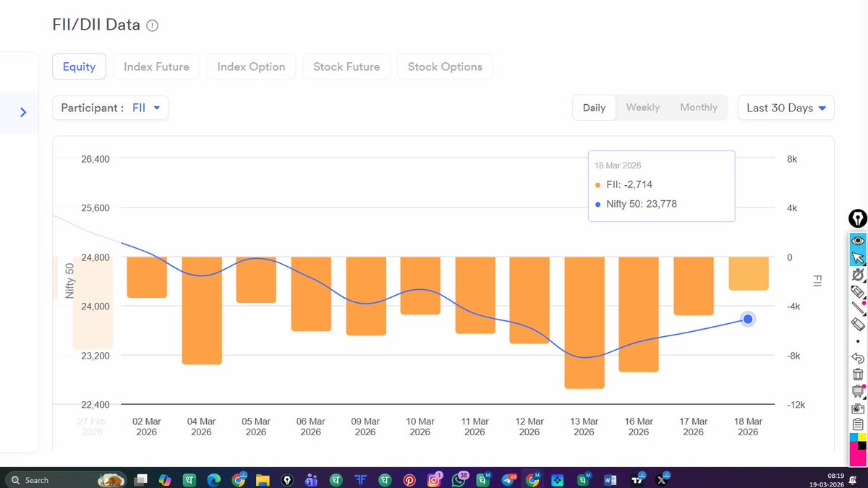Click the 11 Mar 2026 FII bar

click(x=475, y=296)
